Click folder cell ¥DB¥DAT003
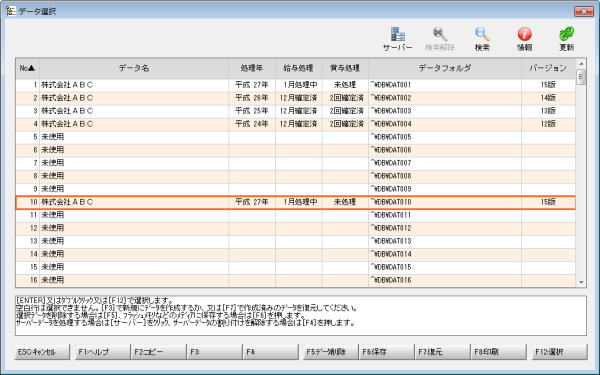The height and width of the screenshot is (375, 600). 445,111
